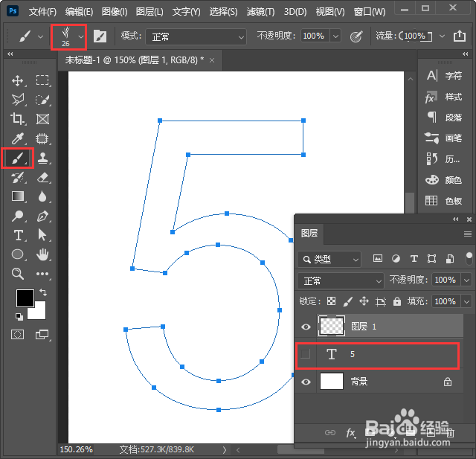The image size is (476, 459).
Task: Open the 滤镜(T) menu
Action: [260, 12]
